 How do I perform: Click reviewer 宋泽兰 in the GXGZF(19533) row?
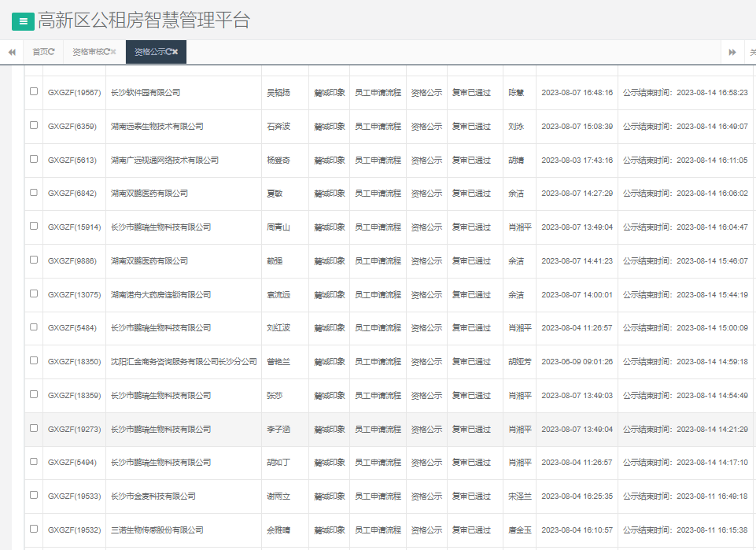(520, 496)
